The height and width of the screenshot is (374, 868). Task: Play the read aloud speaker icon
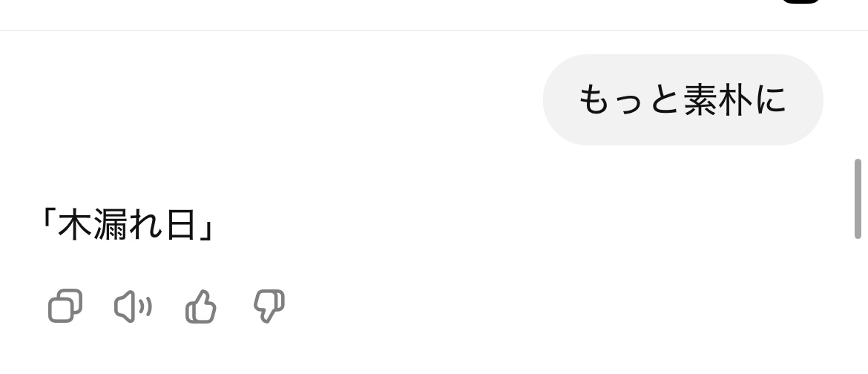click(133, 306)
